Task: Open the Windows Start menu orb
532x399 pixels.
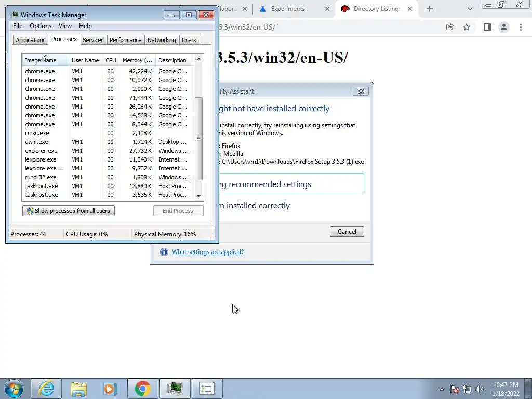Action: tap(14, 389)
